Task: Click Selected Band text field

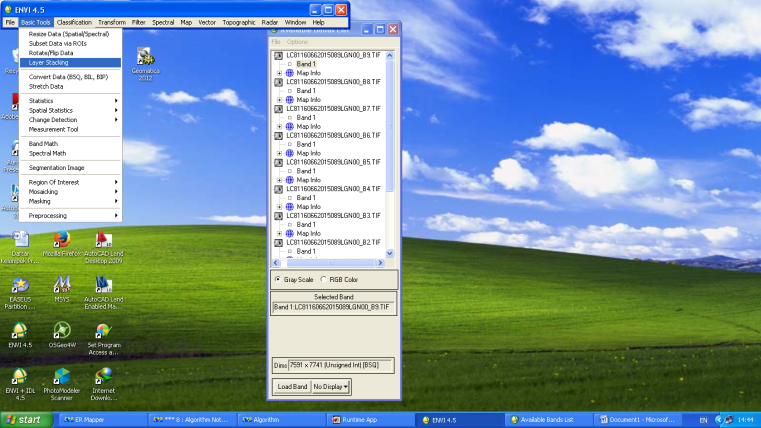Action: (333, 307)
